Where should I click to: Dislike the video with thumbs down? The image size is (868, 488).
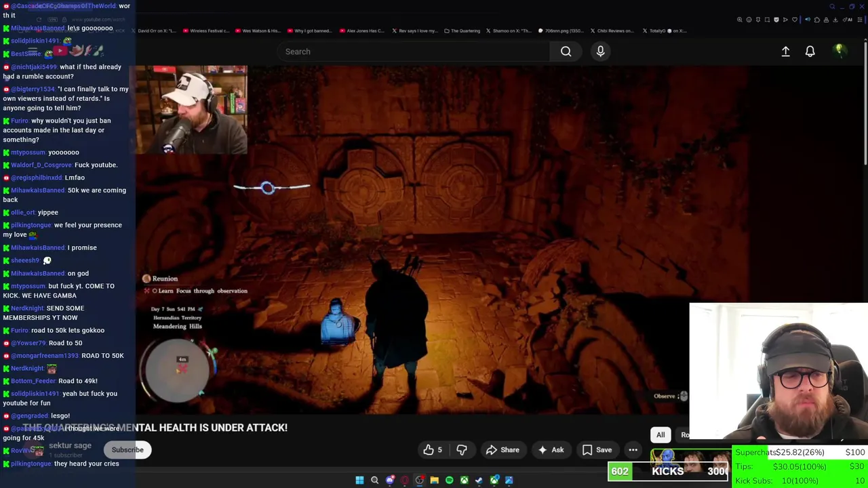click(x=462, y=449)
